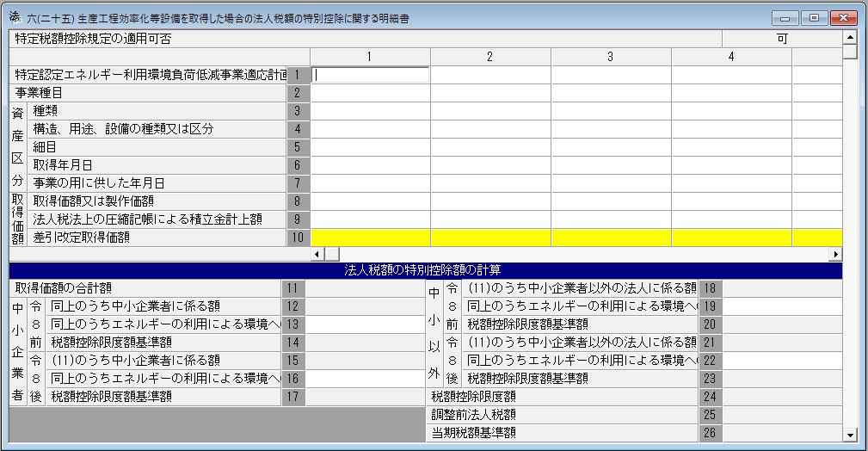This screenshot has width=868, height=451.
Task: Select the 可 applicability field
Action: 782,39
